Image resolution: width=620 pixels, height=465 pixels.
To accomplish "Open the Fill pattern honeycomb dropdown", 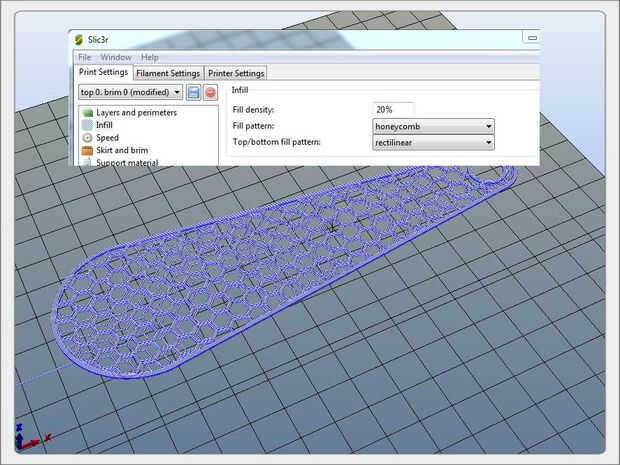I will tap(433, 127).
